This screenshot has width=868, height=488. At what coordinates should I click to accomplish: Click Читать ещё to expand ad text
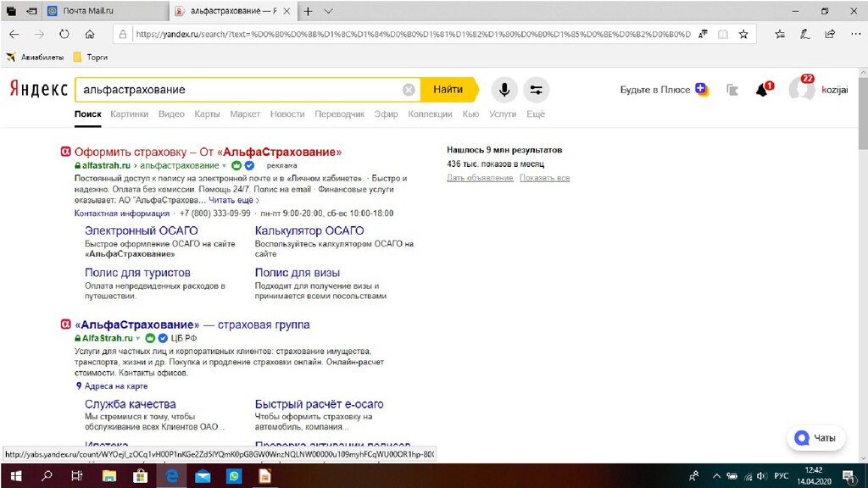[234, 200]
